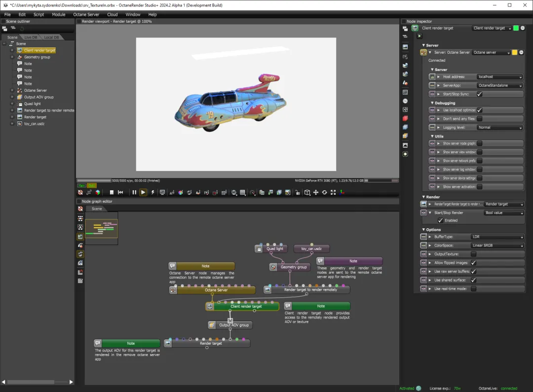533x392 pixels.
Task: Open the Cloud menu
Action: pyautogui.click(x=112, y=14)
